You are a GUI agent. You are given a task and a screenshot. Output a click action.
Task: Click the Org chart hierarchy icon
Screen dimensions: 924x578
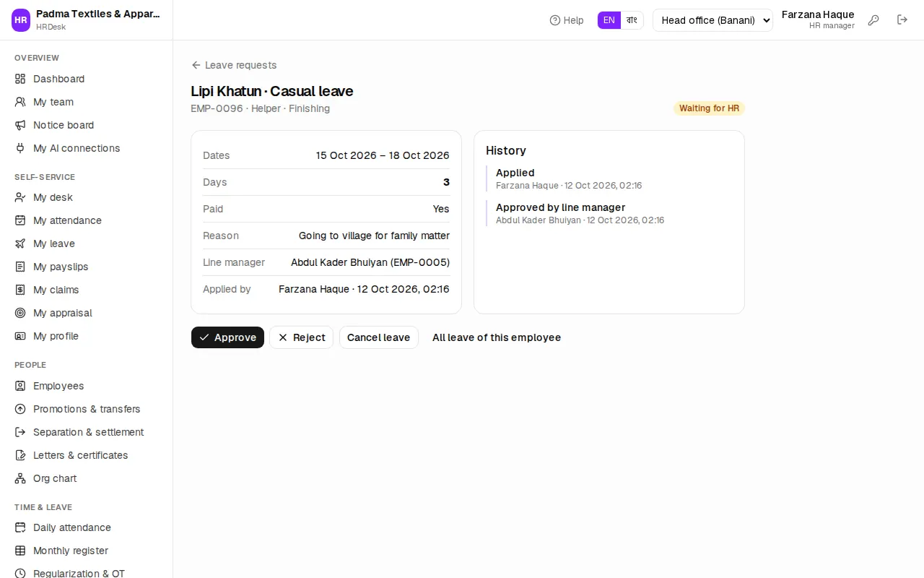pos(20,478)
